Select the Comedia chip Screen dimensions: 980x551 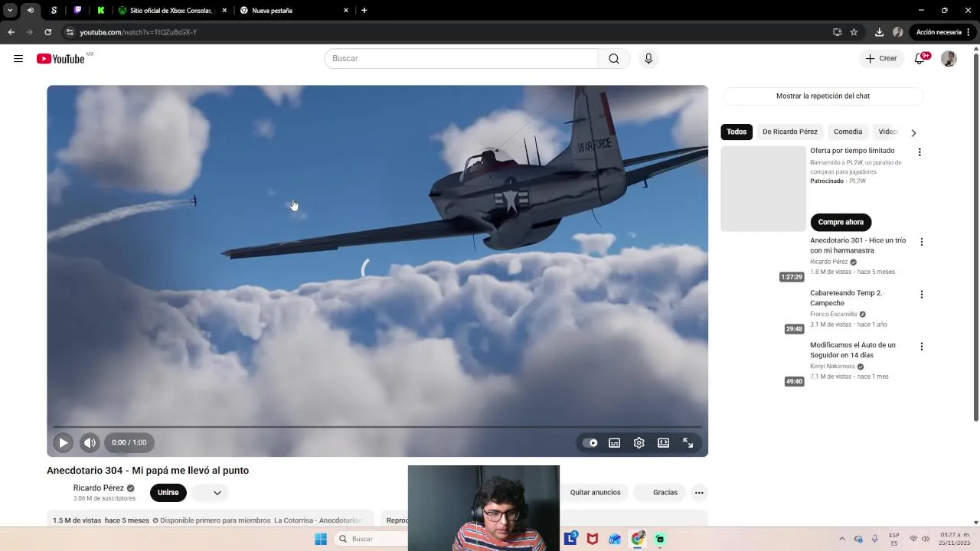click(848, 132)
